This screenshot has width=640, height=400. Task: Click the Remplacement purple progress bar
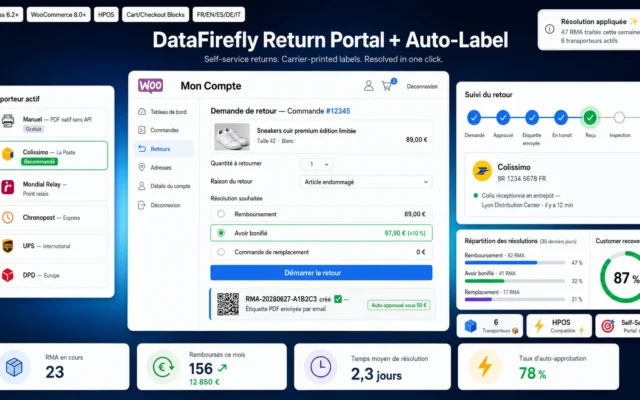click(478, 300)
